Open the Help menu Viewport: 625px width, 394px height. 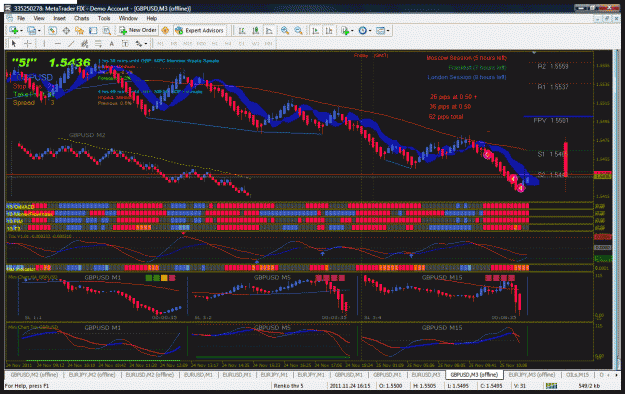coord(151,18)
